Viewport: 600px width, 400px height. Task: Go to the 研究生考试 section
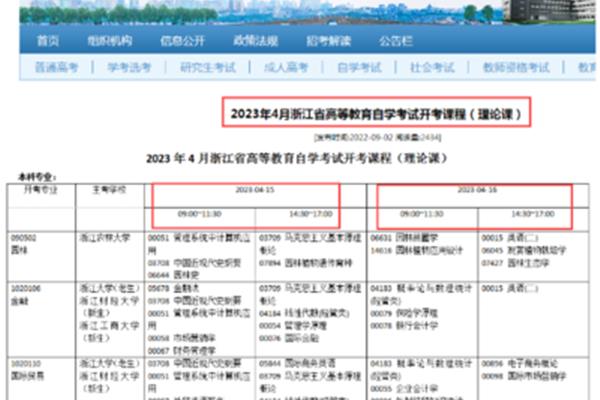[208, 67]
